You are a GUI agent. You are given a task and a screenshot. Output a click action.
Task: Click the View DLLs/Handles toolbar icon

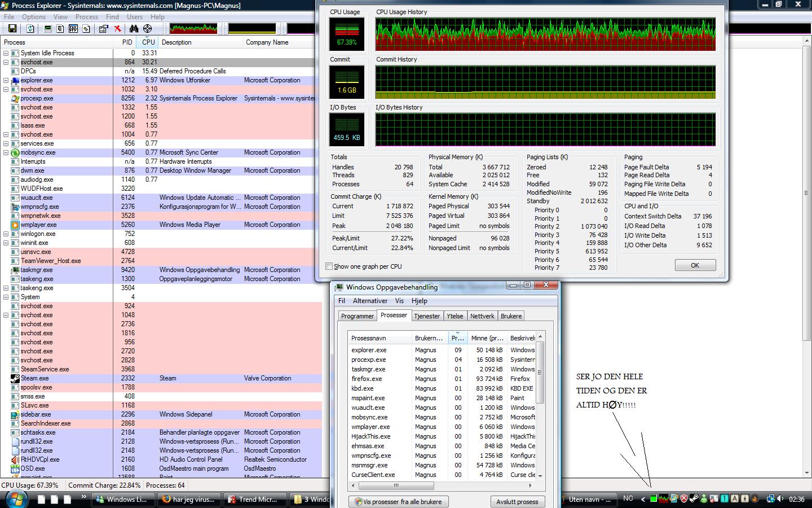click(x=86, y=28)
